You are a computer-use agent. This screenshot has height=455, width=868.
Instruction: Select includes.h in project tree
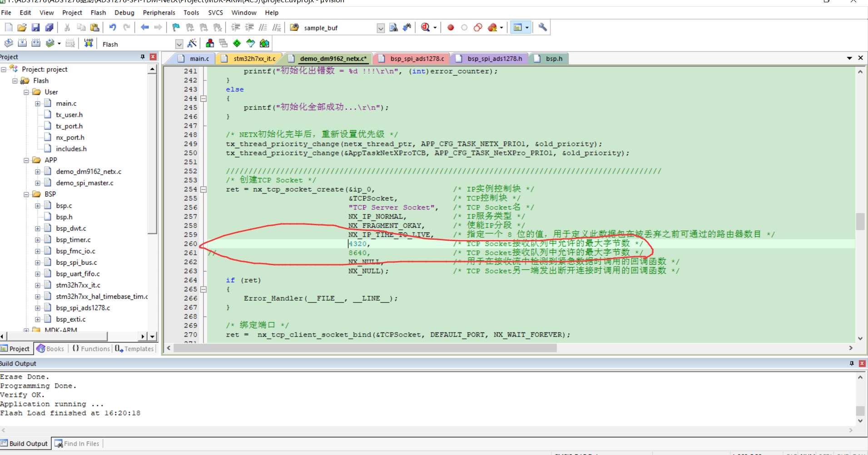(71, 149)
